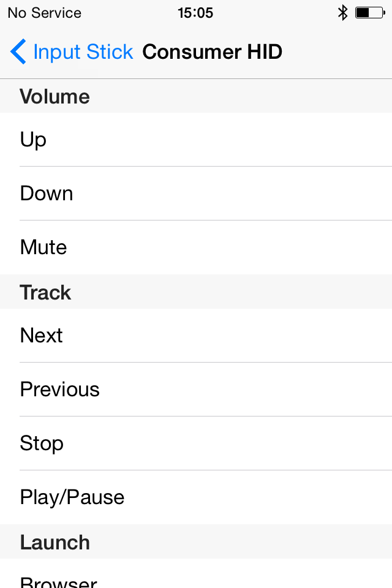
Task: Tap the Launch section header
Action: coord(55,542)
